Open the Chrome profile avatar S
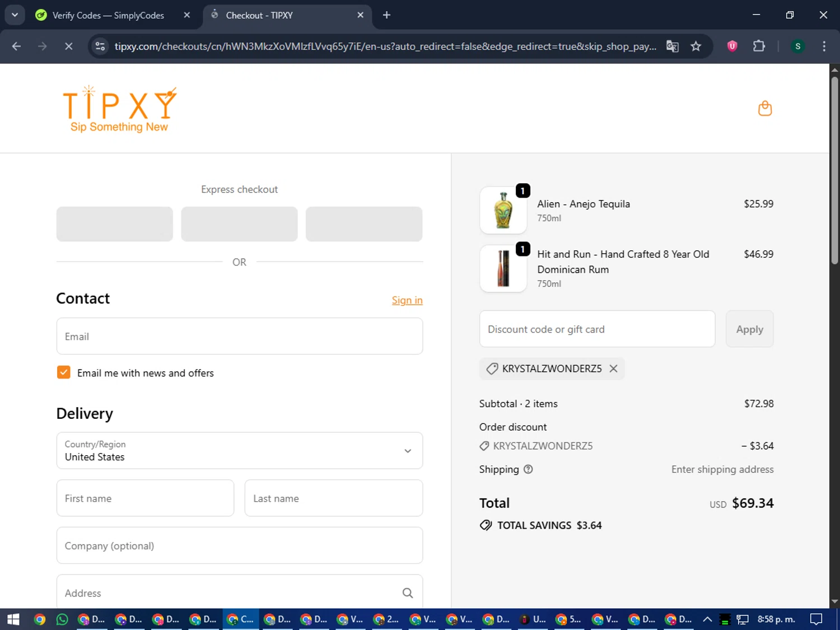 click(x=798, y=46)
